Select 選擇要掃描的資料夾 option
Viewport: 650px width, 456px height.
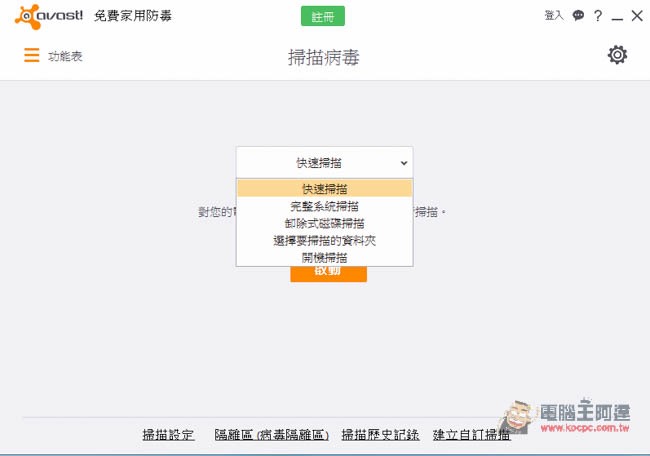click(324, 240)
